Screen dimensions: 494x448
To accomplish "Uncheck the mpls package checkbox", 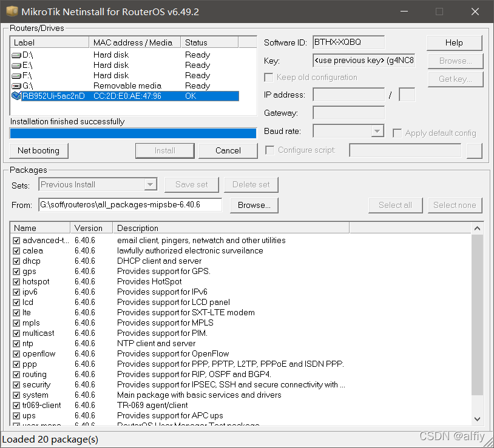I will (16, 323).
